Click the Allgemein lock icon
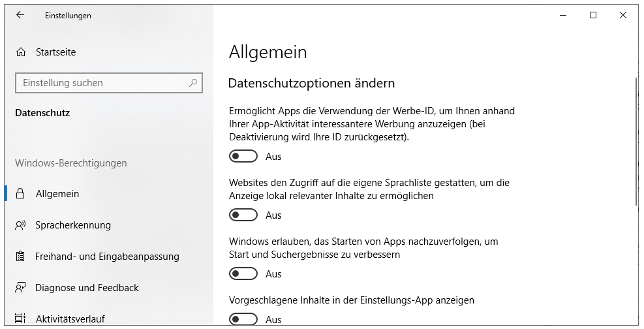Screen dimensions: 644x329 (x=21, y=194)
